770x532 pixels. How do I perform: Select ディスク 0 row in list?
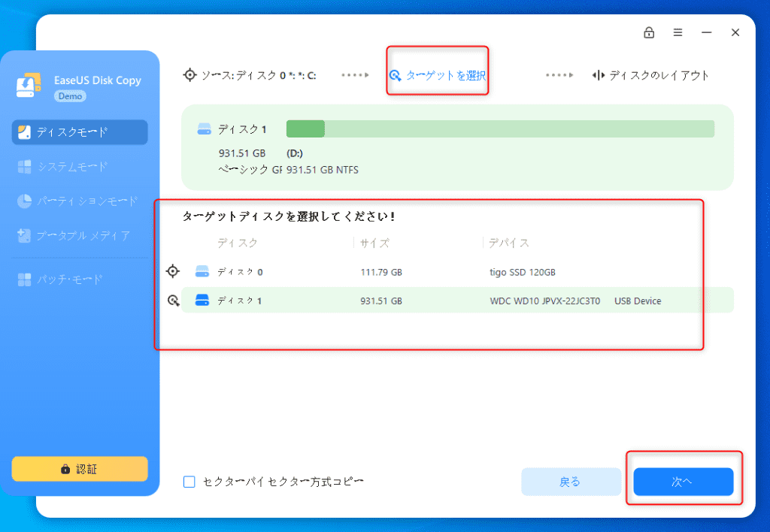coord(458,271)
